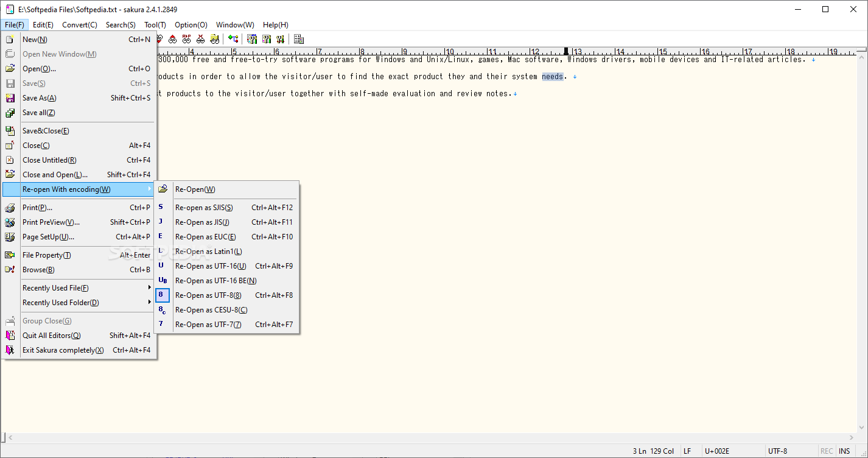Click the Browse icon in File menu
Screen dimensions: 868x458
tap(10, 270)
